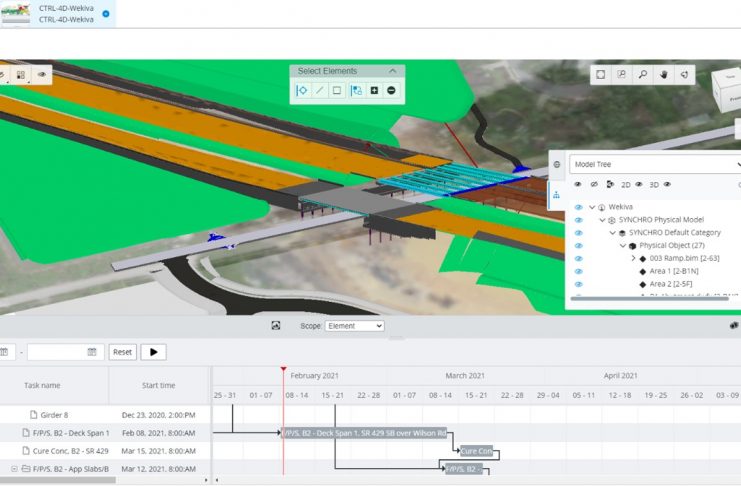Hide the Area 1 [2-B1N] element

(x=578, y=271)
